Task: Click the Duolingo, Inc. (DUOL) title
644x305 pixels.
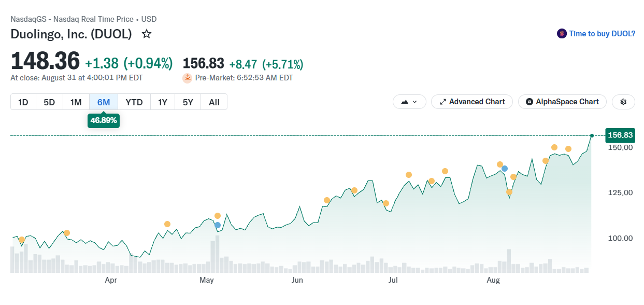Action: coord(71,34)
